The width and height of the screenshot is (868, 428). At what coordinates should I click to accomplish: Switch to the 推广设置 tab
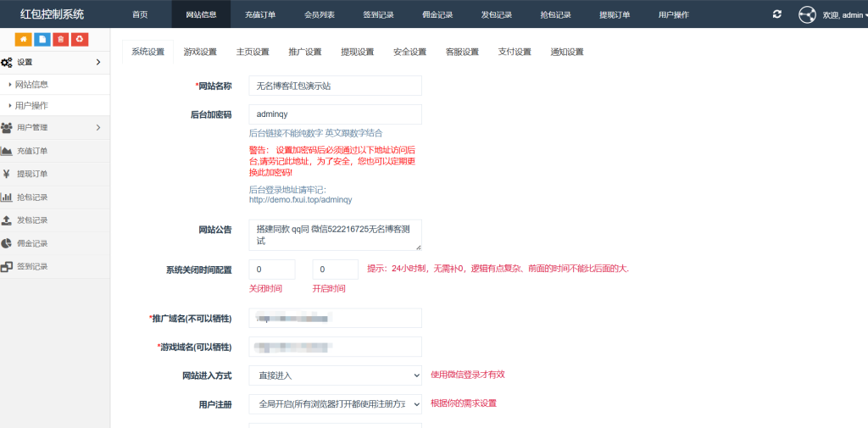coord(305,52)
